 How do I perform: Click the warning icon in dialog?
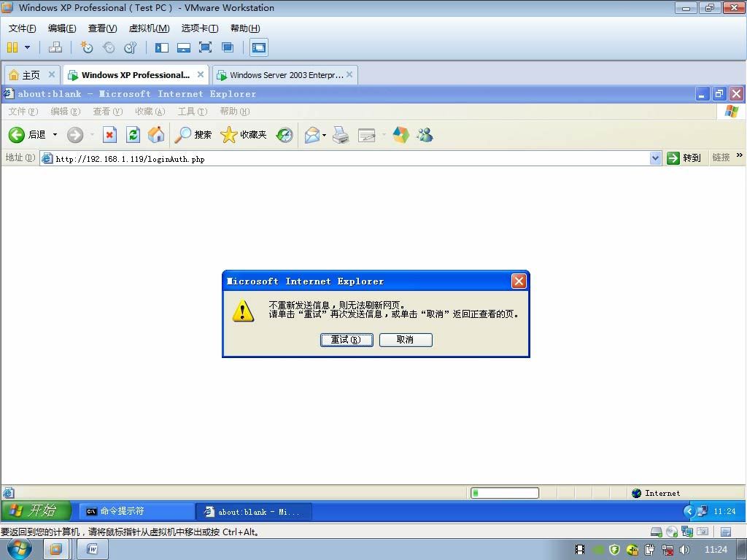(243, 311)
